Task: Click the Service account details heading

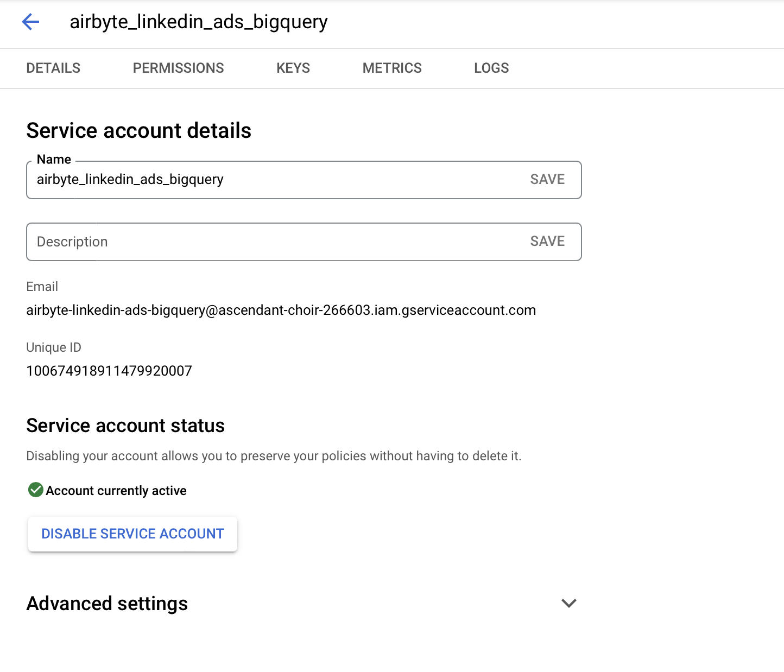Action: click(138, 130)
